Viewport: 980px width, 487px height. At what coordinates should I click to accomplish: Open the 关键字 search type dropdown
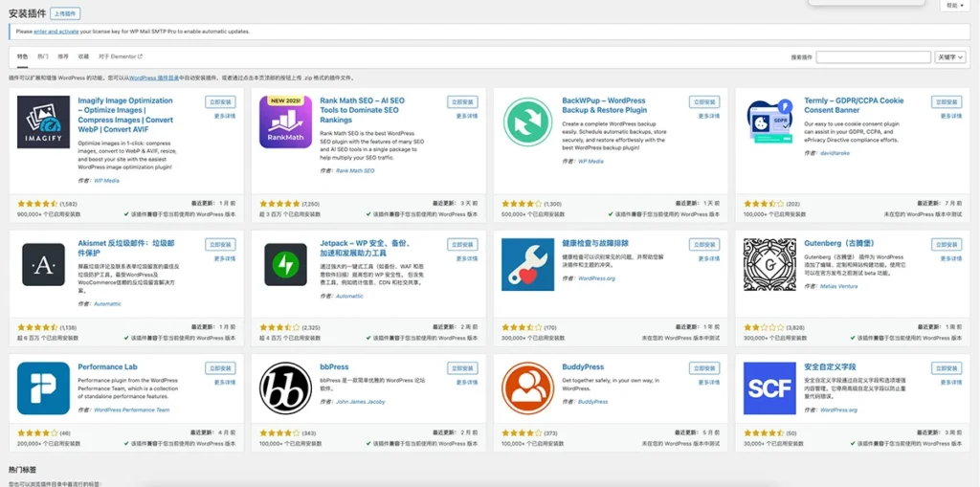pos(950,56)
